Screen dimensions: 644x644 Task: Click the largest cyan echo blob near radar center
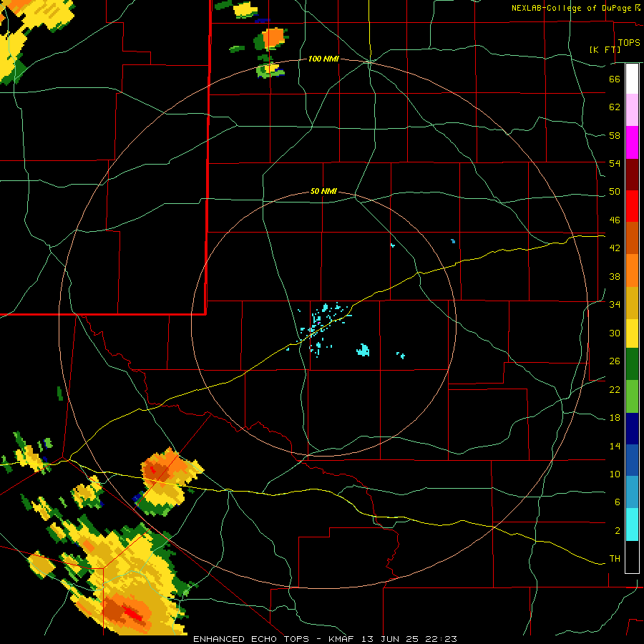pos(363,351)
